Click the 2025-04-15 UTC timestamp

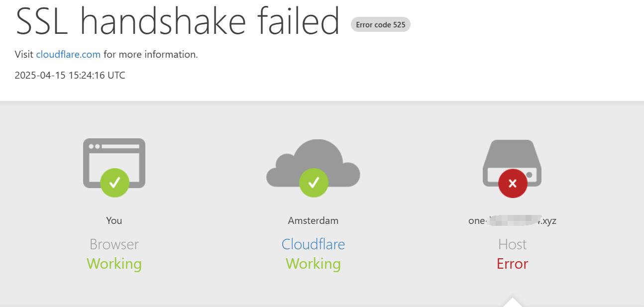[x=70, y=76]
